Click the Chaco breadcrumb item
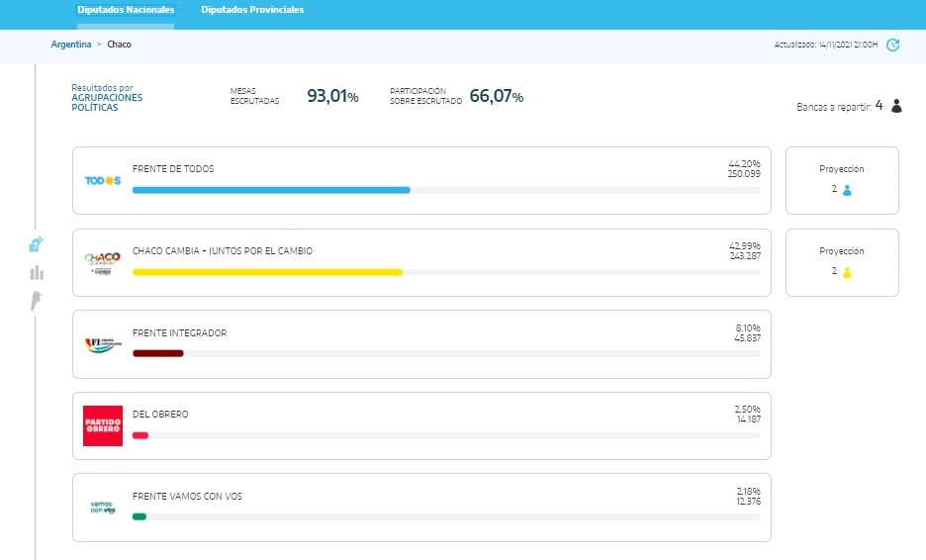The image size is (926, 560). pyautogui.click(x=119, y=45)
